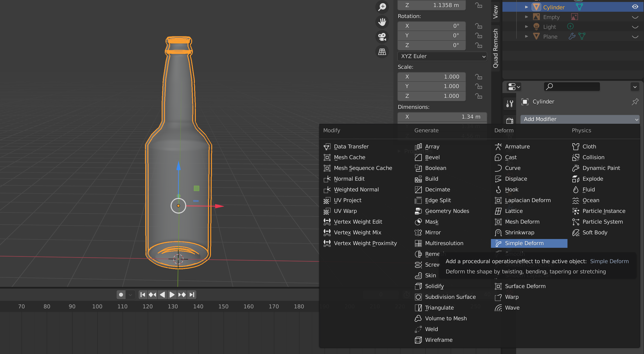Click the properties search field

coord(572,87)
